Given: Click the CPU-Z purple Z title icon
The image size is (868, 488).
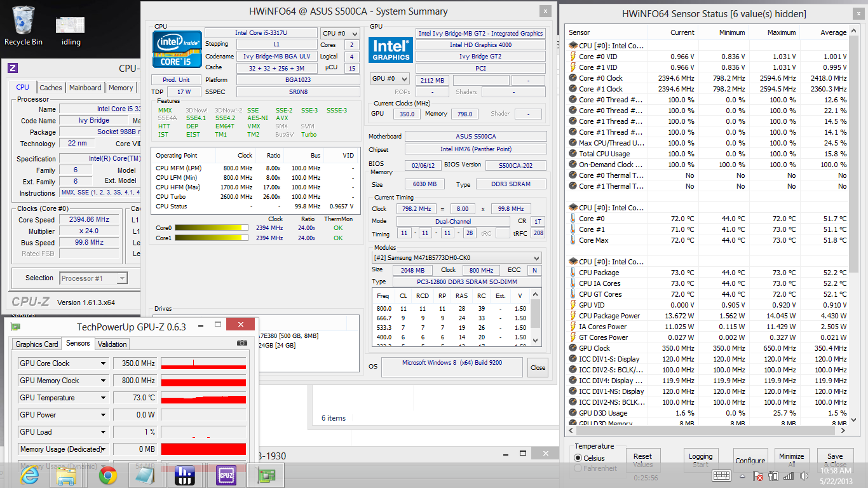Looking at the screenshot, I should [x=13, y=69].
